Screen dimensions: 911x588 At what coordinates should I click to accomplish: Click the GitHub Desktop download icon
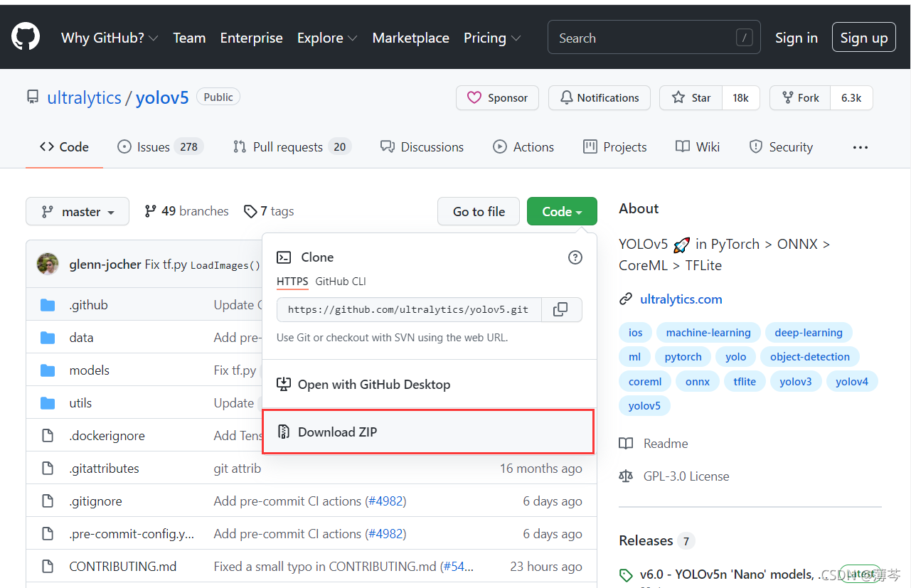point(284,385)
